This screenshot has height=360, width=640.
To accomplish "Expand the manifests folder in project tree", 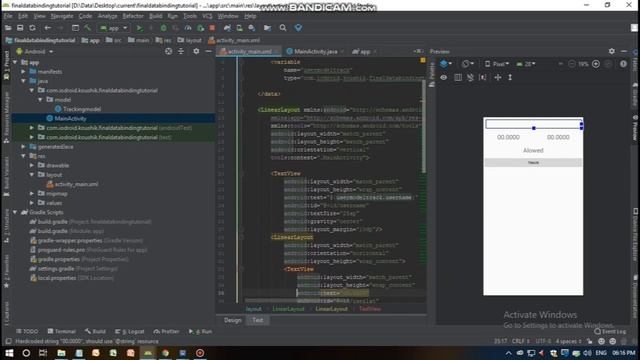I will (x=24, y=71).
